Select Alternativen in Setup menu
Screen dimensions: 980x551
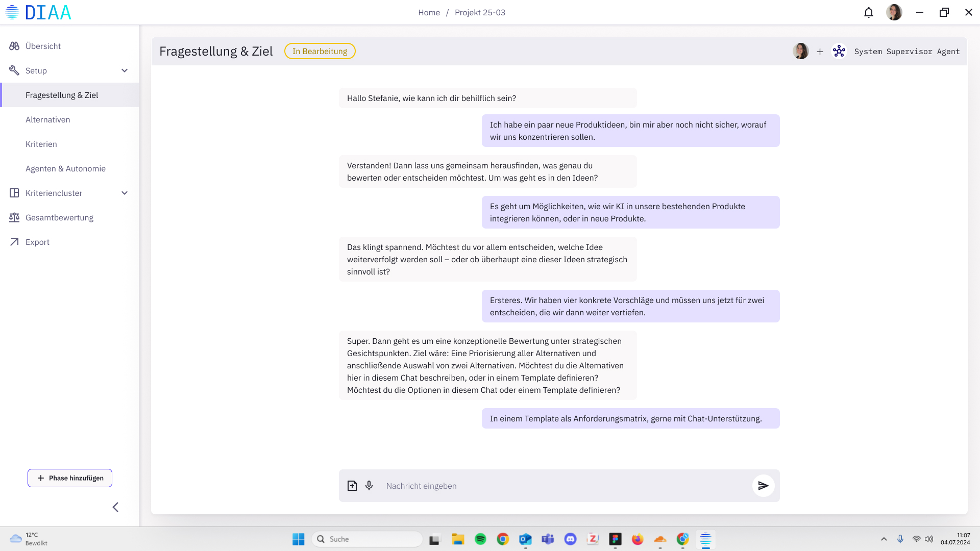[48, 119]
